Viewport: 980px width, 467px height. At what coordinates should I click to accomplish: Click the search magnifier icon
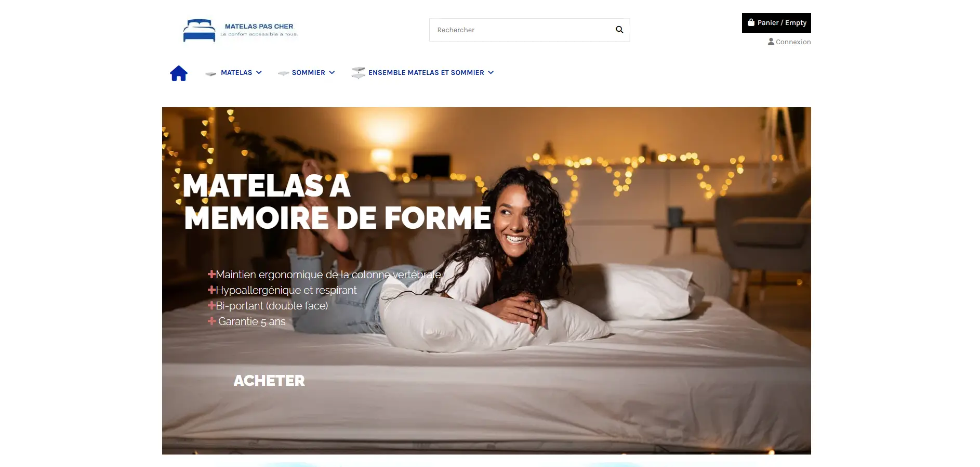tap(619, 30)
